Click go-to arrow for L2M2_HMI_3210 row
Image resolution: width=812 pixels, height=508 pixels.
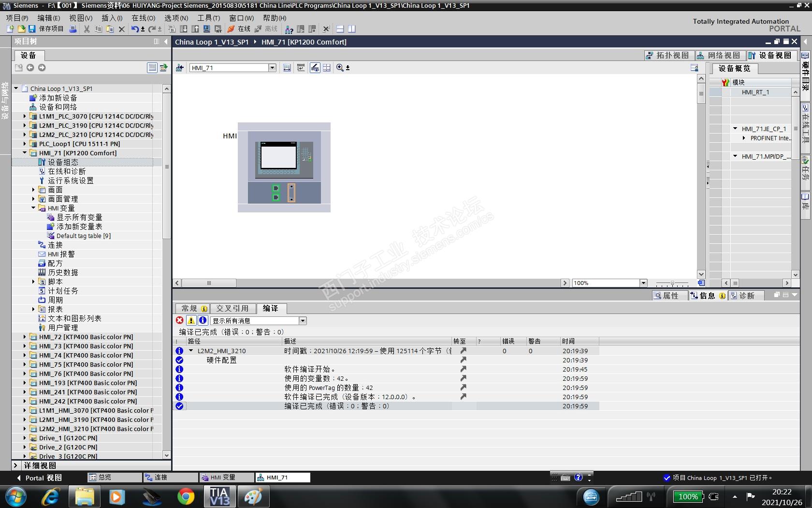tap(463, 351)
